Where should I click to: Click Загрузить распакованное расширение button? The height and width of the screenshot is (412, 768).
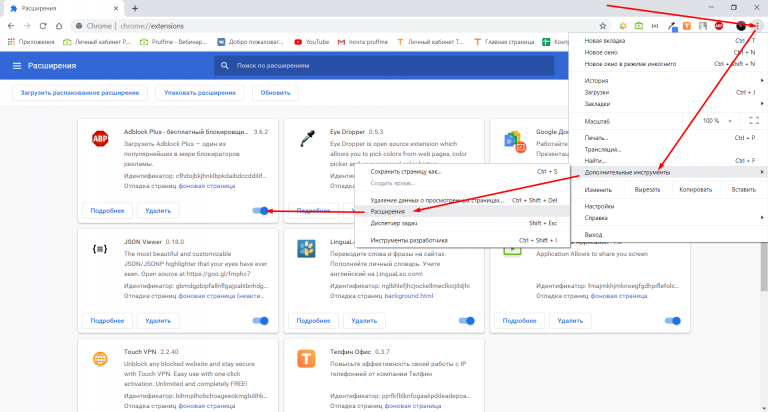[80, 93]
